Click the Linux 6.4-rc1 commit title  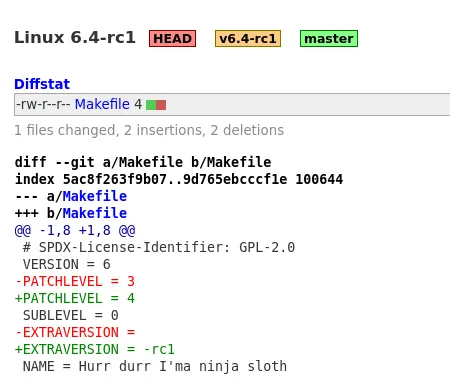(75, 37)
